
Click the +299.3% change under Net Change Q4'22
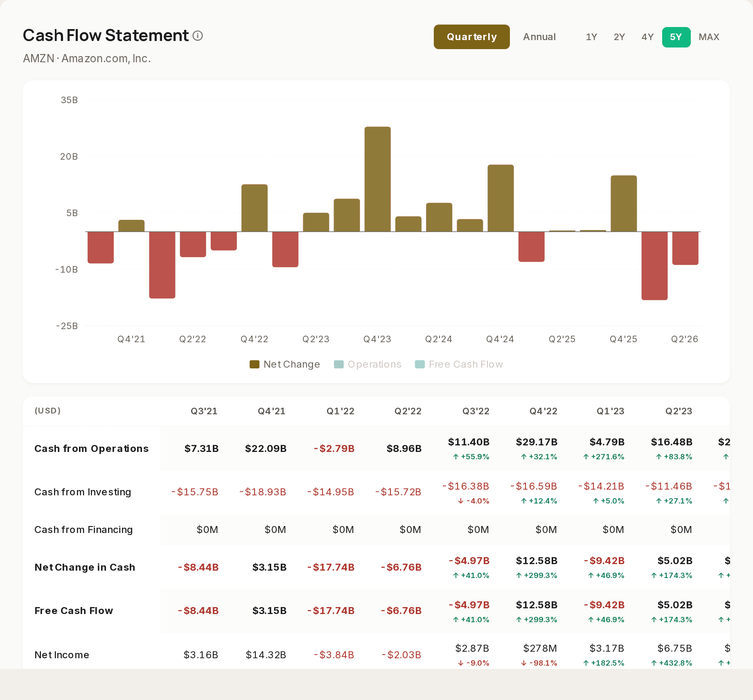coord(537,576)
